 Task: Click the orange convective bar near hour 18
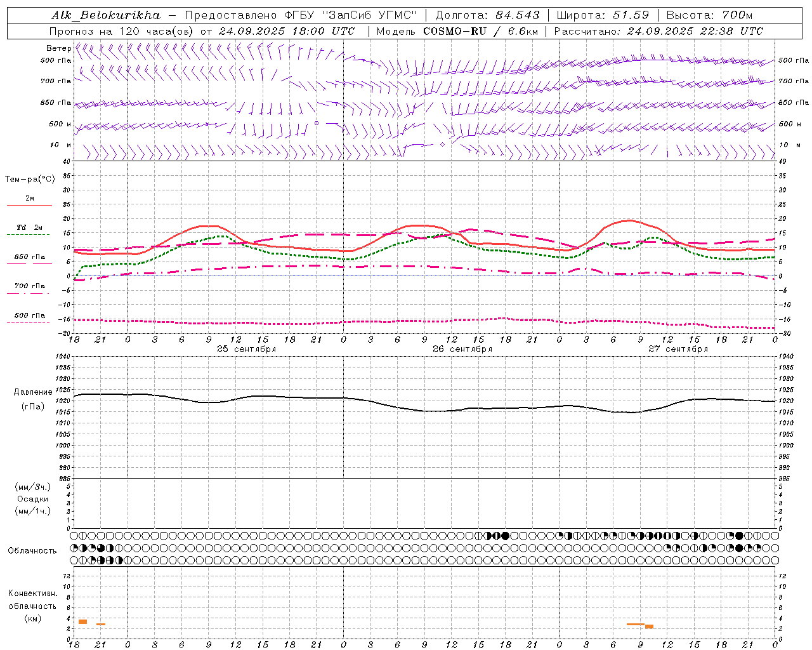(82, 621)
